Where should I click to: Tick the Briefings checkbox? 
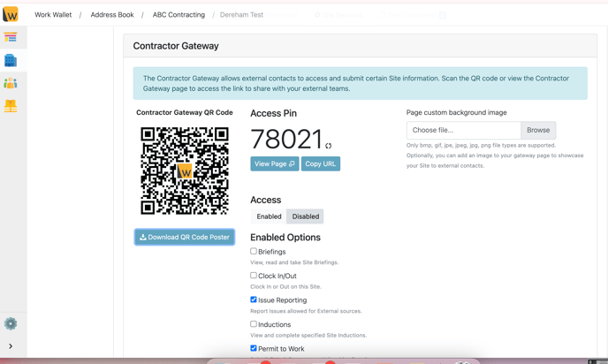254,251
